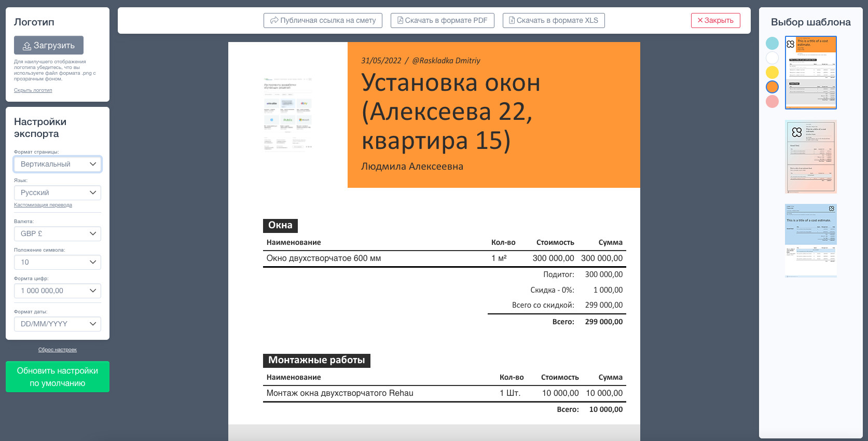The height and width of the screenshot is (441, 868).
Task: Click the Окна section heading
Action: pyautogui.click(x=280, y=225)
